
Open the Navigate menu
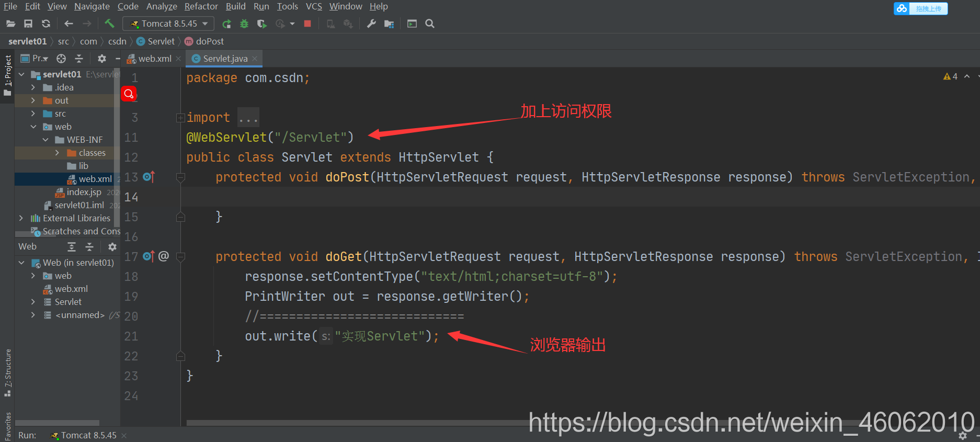click(92, 6)
